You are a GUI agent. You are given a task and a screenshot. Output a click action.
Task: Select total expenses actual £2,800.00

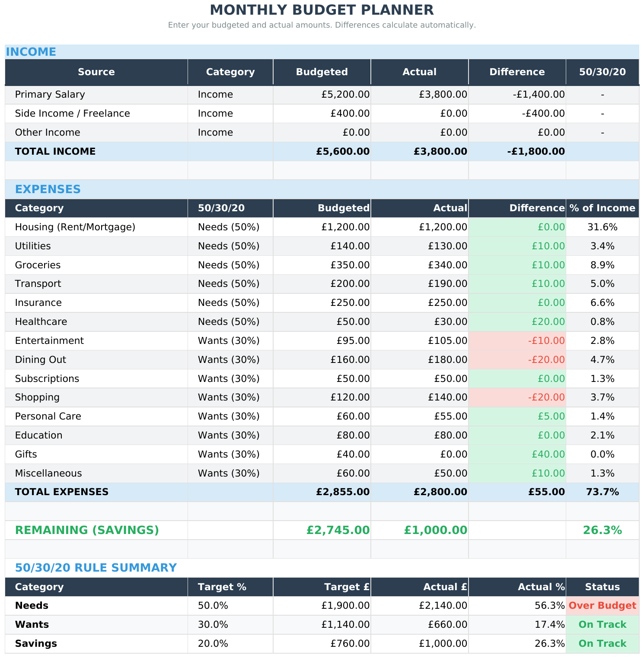[x=420, y=492]
